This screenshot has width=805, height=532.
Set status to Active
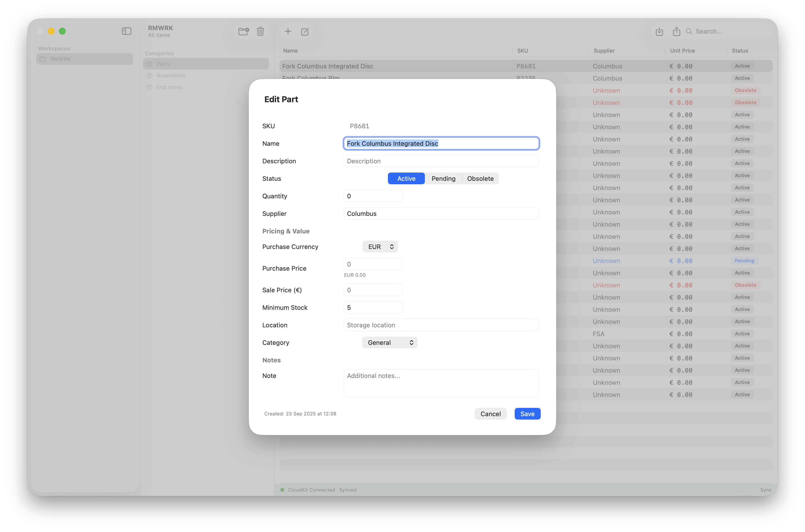click(x=406, y=178)
